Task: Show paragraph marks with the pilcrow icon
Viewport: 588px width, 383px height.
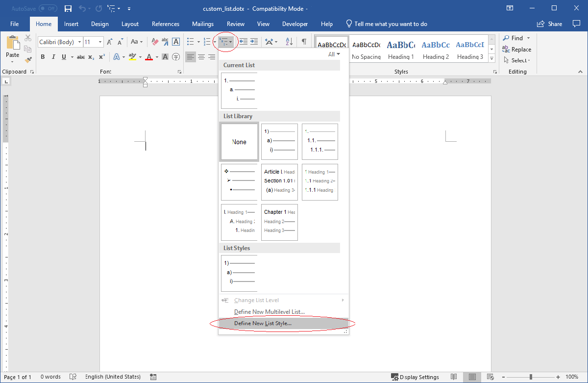Action: coord(304,42)
